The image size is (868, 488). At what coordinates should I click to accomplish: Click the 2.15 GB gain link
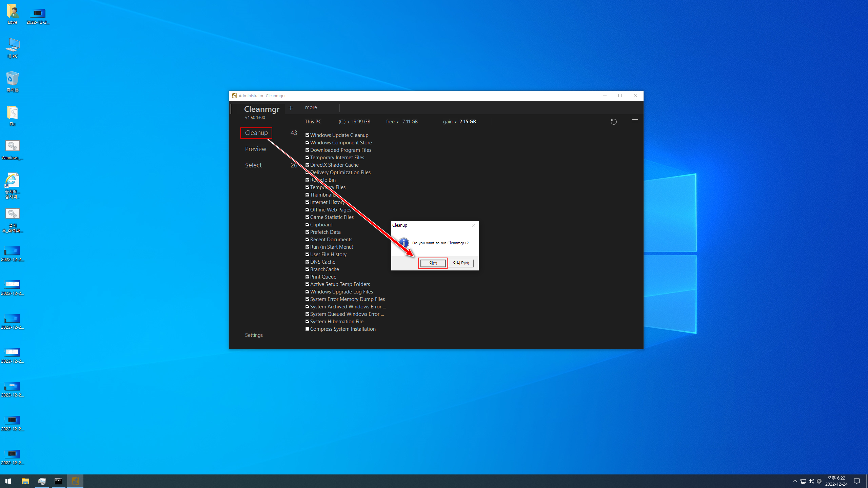pyautogui.click(x=467, y=122)
